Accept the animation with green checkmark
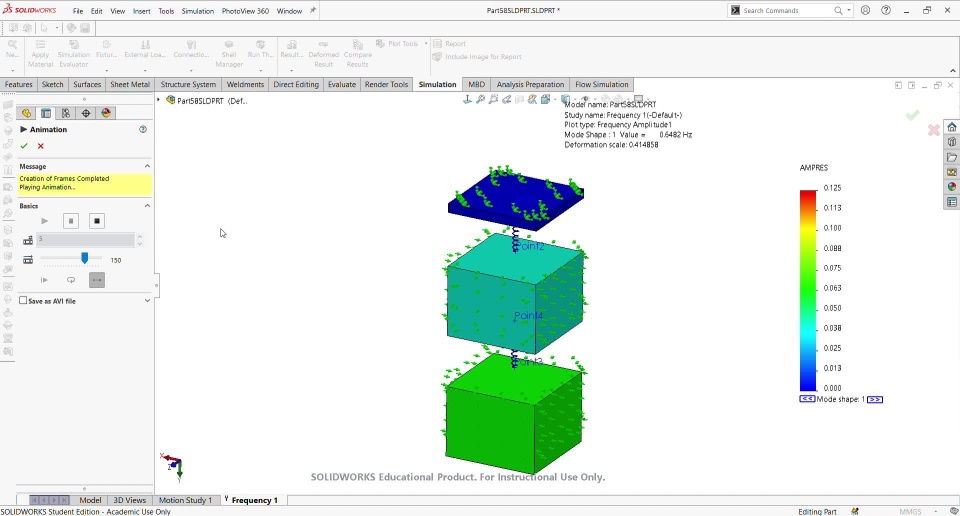The image size is (960, 516). (x=24, y=146)
